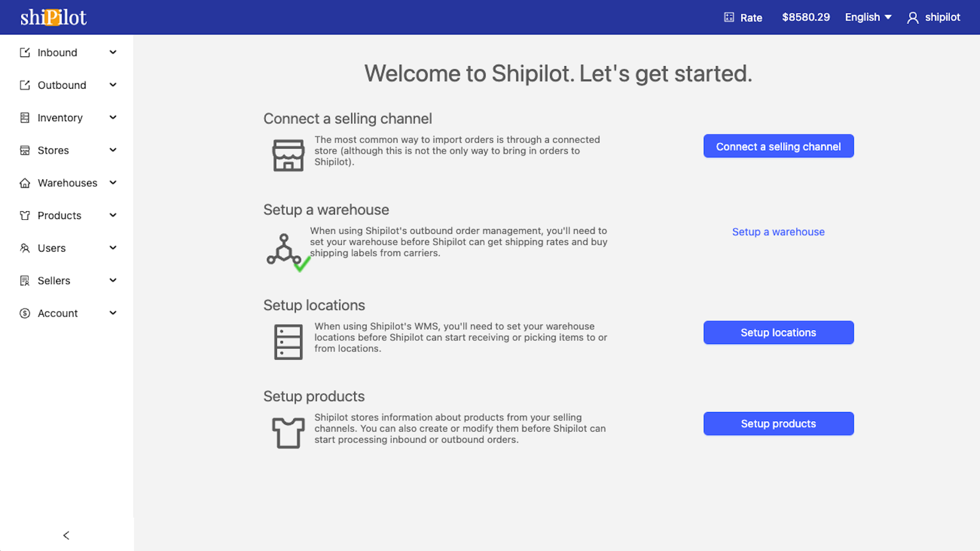Select Stores in the sidebar

click(53, 151)
